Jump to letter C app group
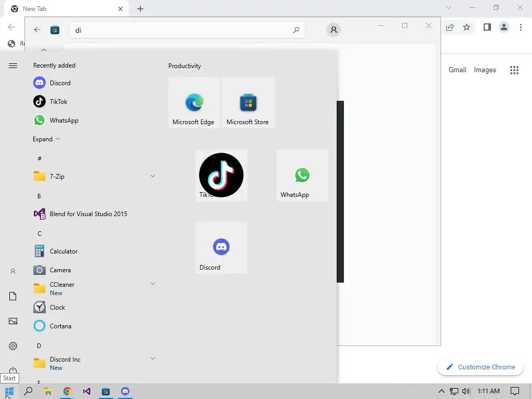 coord(39,233)
